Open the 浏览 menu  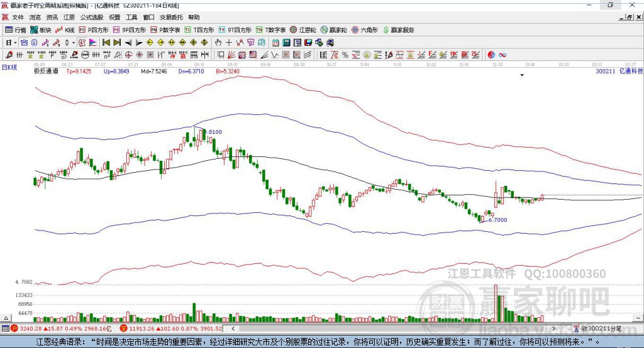click(x=35, y=17)
